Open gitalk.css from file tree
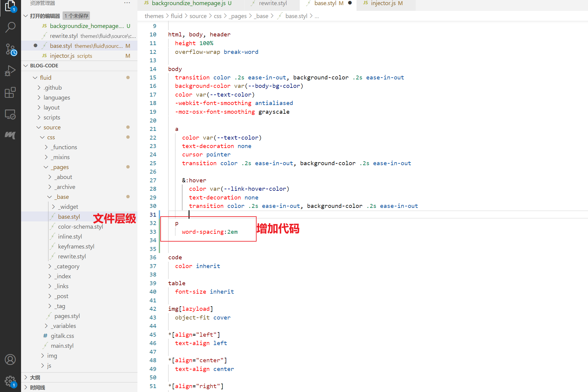Screen dimensions: 588x392 [62, 336]
